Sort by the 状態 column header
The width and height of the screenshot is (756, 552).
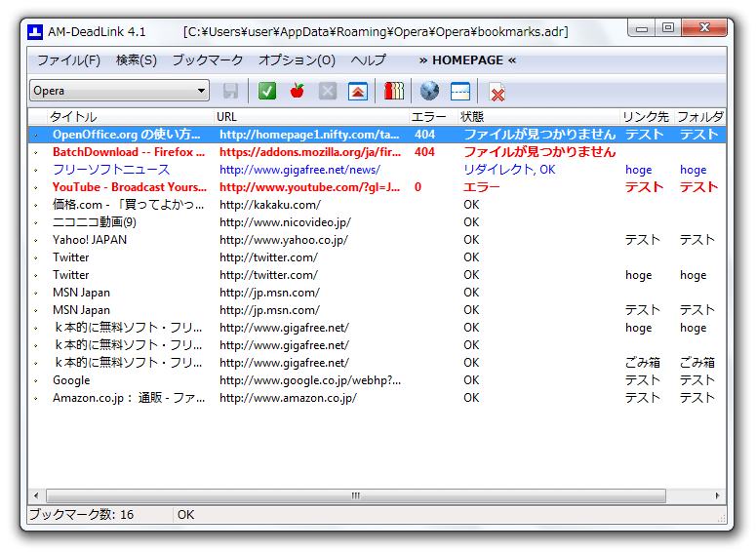coord(538,117)
